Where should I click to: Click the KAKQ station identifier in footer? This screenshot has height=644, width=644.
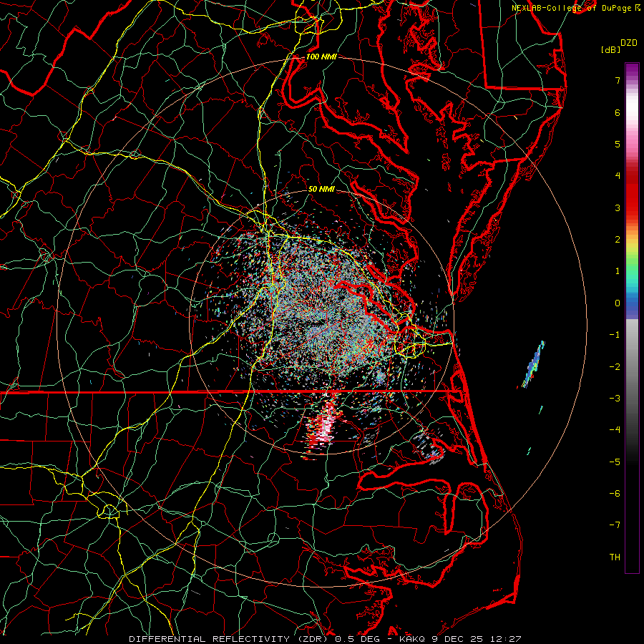tap(411, 639)
